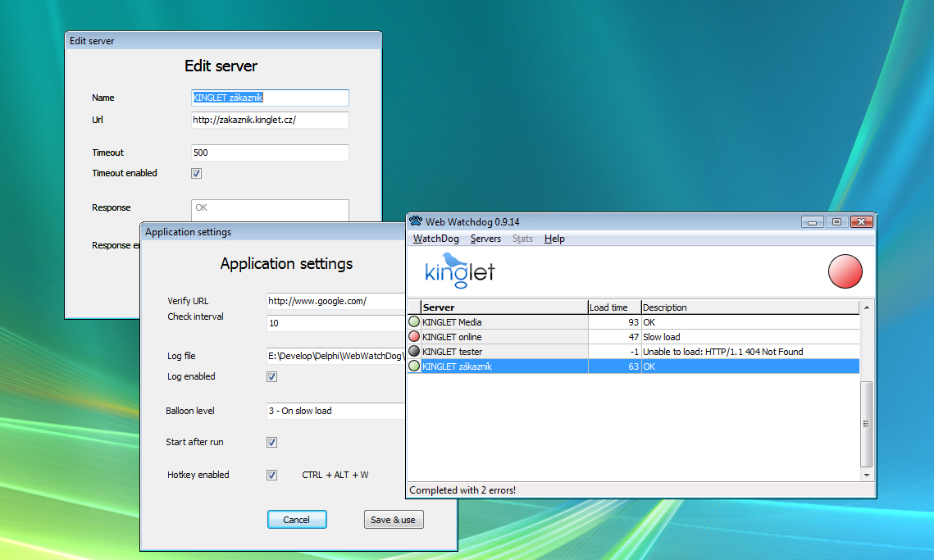This screenshot has height=560, width=934.
Task: Open the Stats menu
Action: coord(522,239)
